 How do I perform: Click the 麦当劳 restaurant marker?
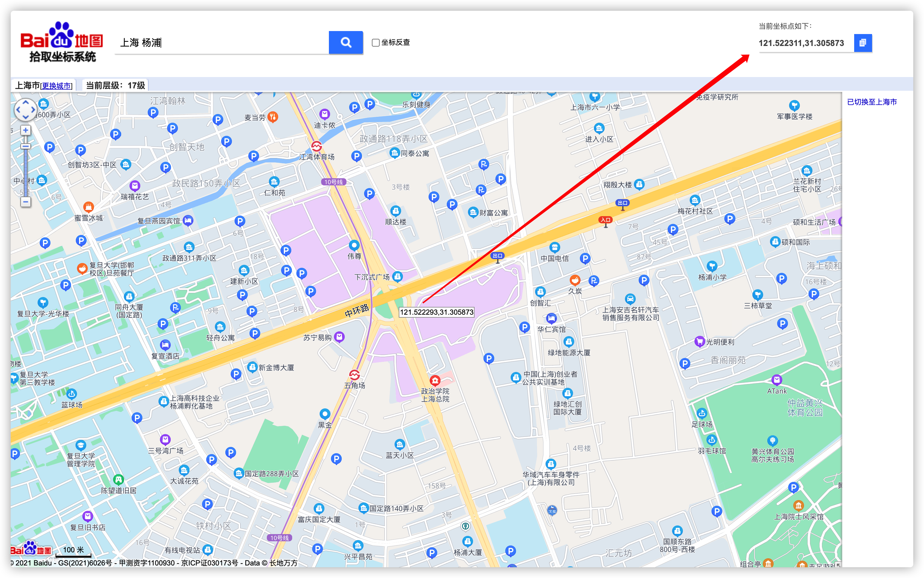coord(272,117)
